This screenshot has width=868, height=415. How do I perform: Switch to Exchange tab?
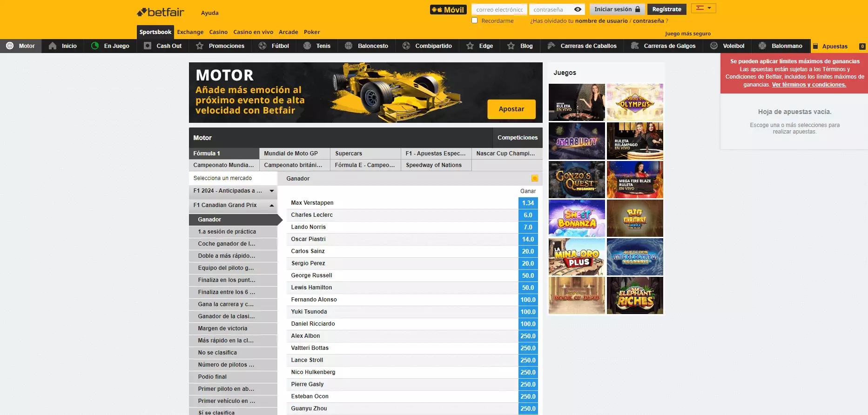190,32
